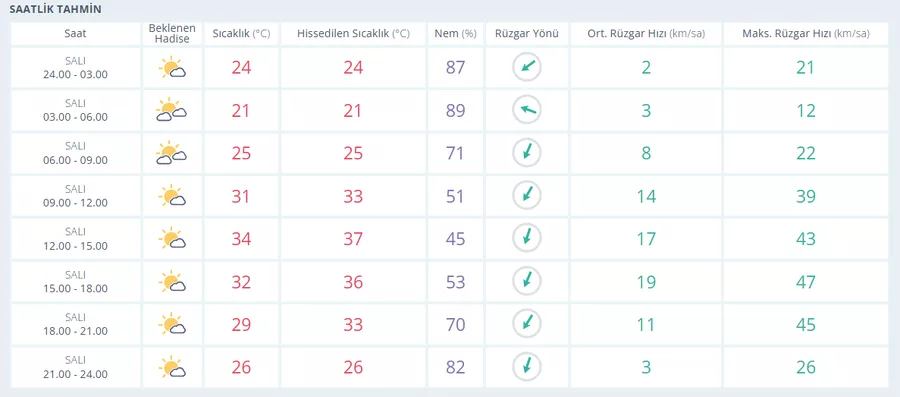Image resolution: width=900 pixels, height=397 pixels.
Task: Click wind direction arrow for 24.00 - 03.00
Action: click(x=527, y=67)
